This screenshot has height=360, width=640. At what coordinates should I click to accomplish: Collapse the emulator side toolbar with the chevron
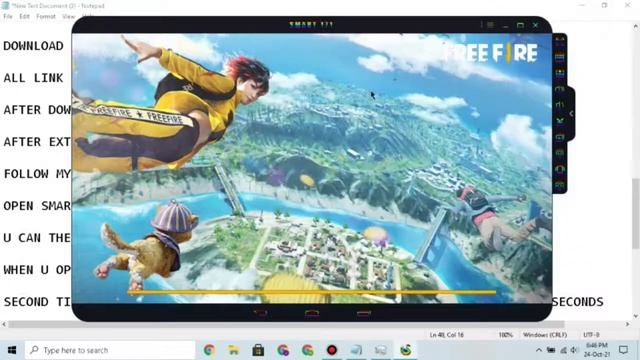click(571, 114)
